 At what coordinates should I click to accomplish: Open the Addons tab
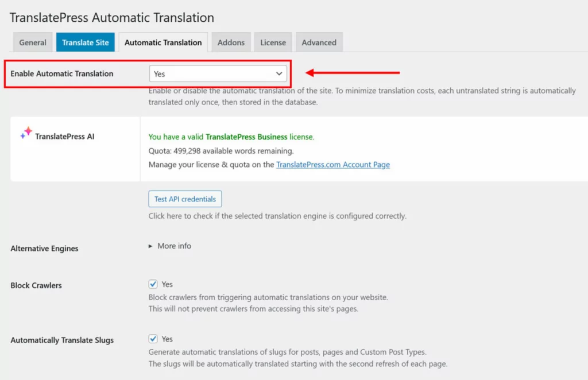point(231,42)
